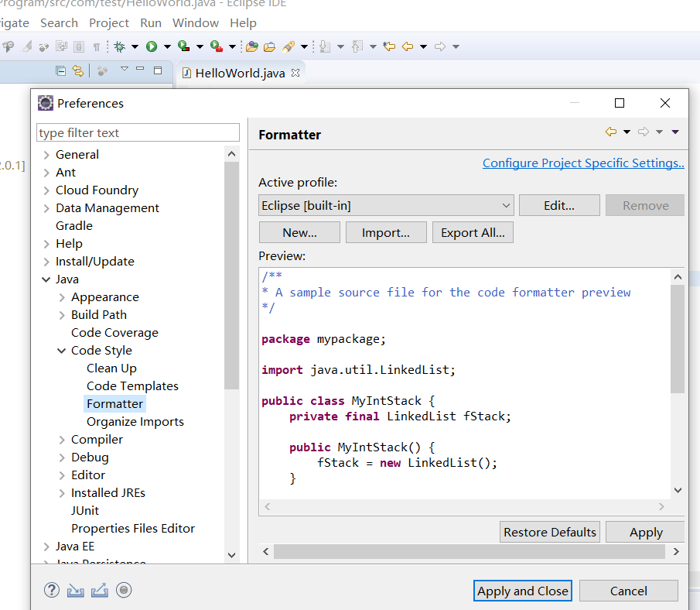The image size is (700, 610).
Task: Click the Link with Editor arrows icon
Action: (x=78, y=70)
